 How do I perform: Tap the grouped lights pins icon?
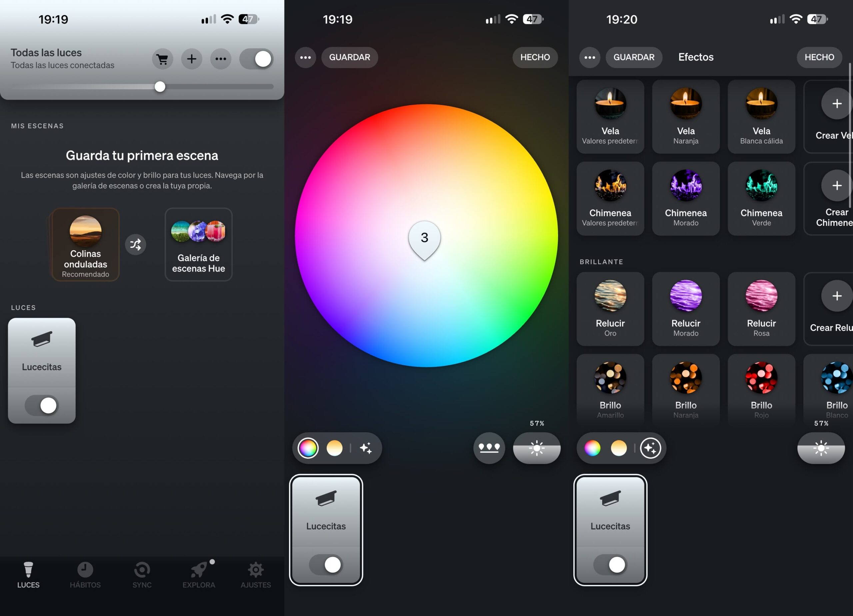coord(489,448)
